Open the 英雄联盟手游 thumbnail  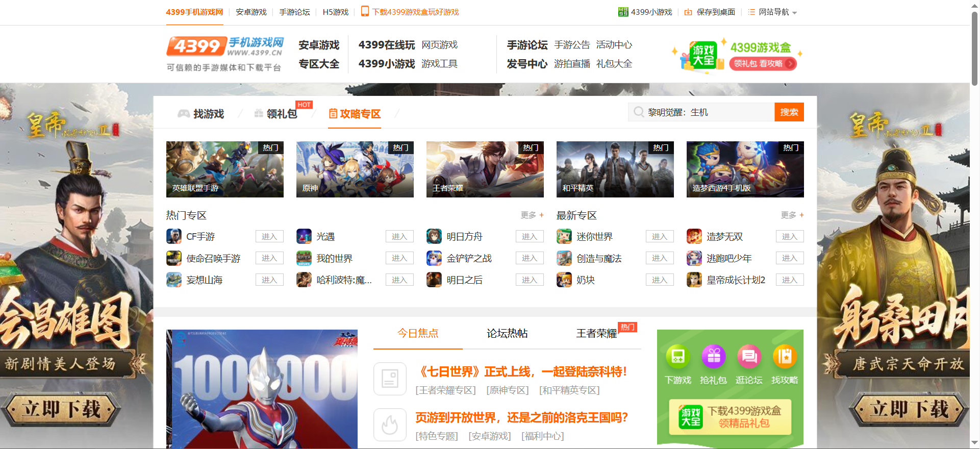tap(225, 169)
